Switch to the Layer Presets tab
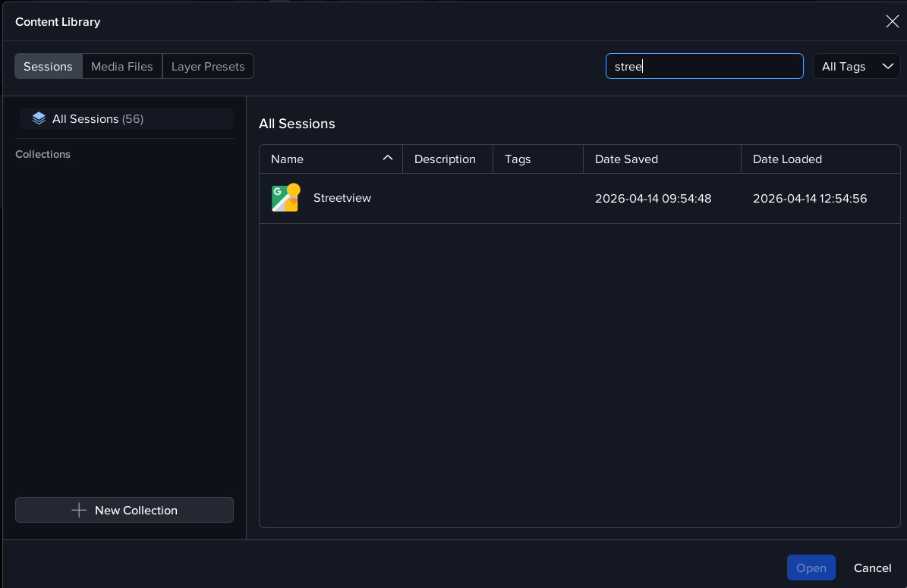Image resolution: width=907 pixels, height=588 pixels. tap(208, 66)
